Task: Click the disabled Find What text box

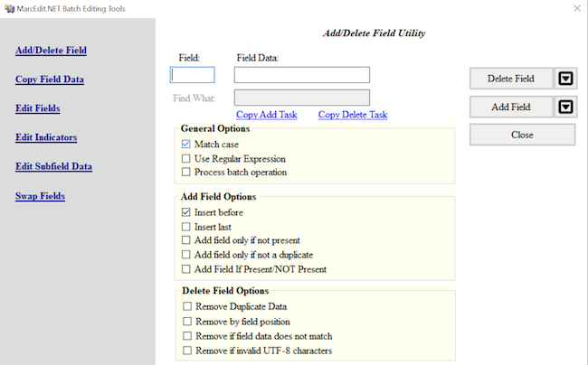Action: point(302,98)
